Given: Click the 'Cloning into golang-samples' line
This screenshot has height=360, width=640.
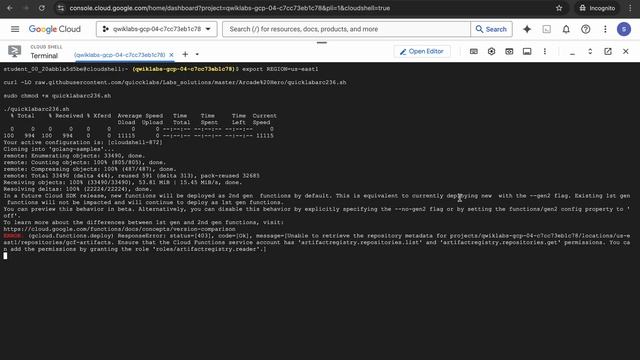Looking at the screenshot, I should pyautogui.click(x=59, y=149).
